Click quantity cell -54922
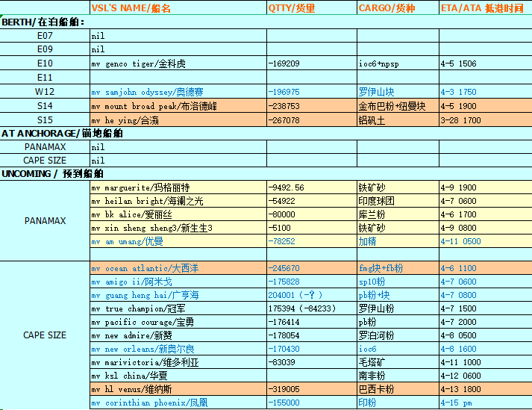This screenshot has width=532, height=410. (312, 201)
